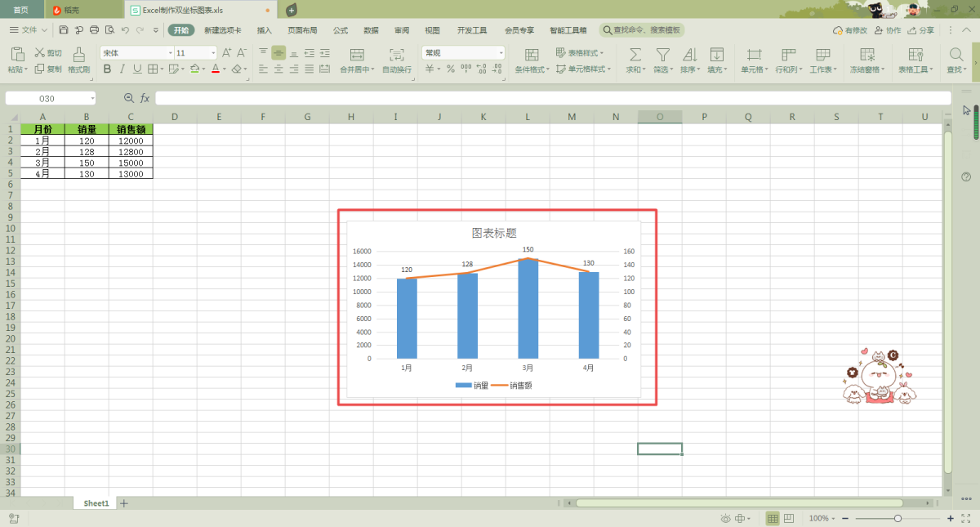Screen dimensions: 980x527
Task: Click the print icon in quick access toolbar
Action: [94, 30]
